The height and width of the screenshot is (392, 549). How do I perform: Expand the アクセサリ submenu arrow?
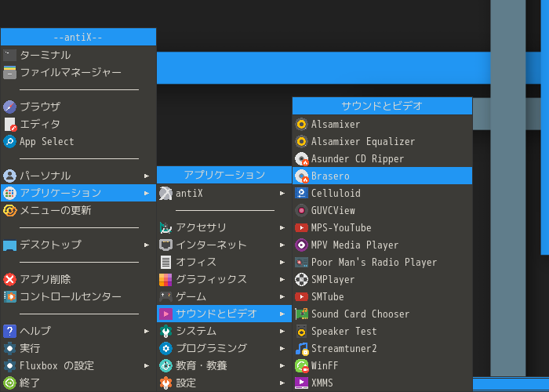(282, 227)
